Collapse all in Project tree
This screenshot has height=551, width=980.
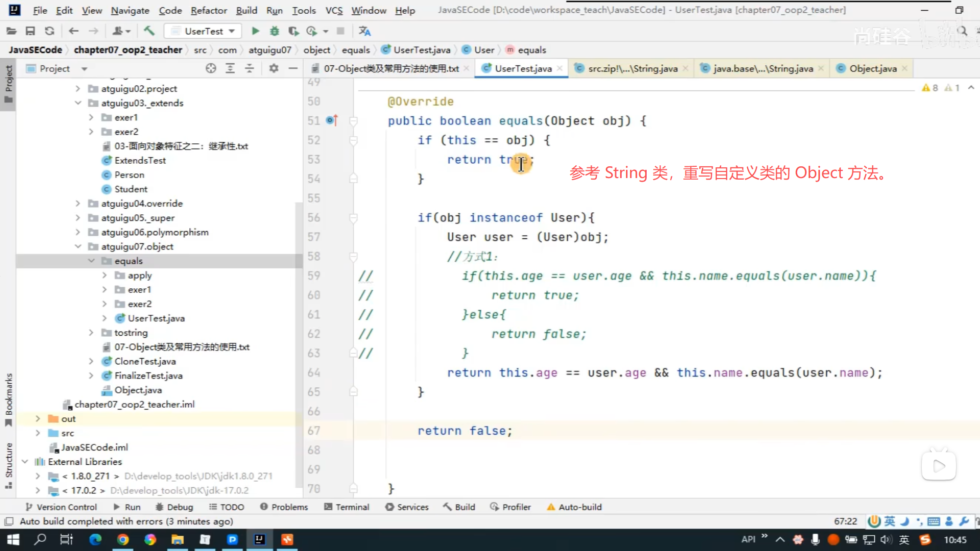[250, 68]
